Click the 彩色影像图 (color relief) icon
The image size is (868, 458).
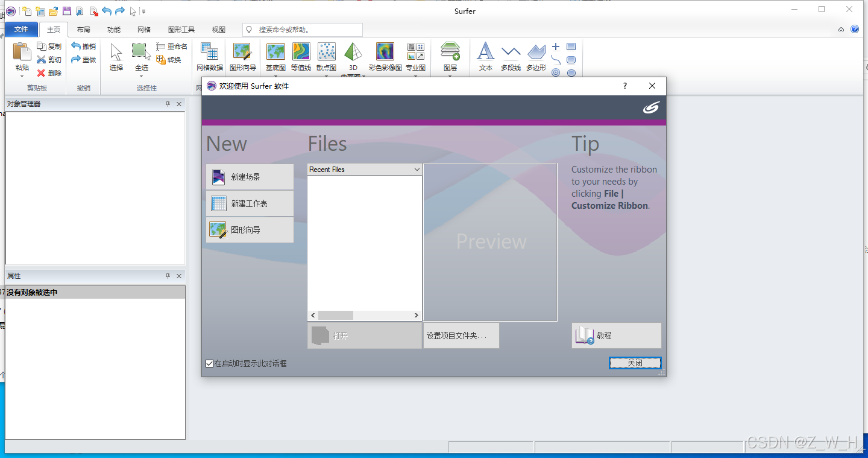[x=385, y=51]
